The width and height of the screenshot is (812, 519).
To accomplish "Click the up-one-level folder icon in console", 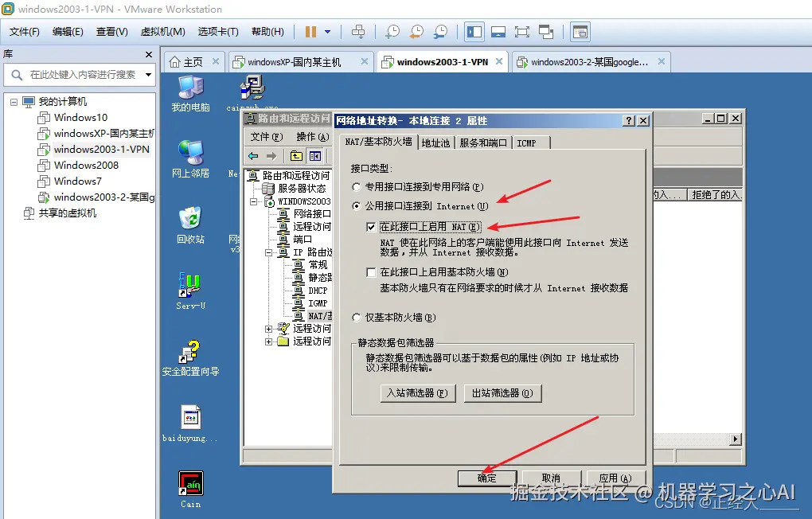I will click(x=296, y=156).
